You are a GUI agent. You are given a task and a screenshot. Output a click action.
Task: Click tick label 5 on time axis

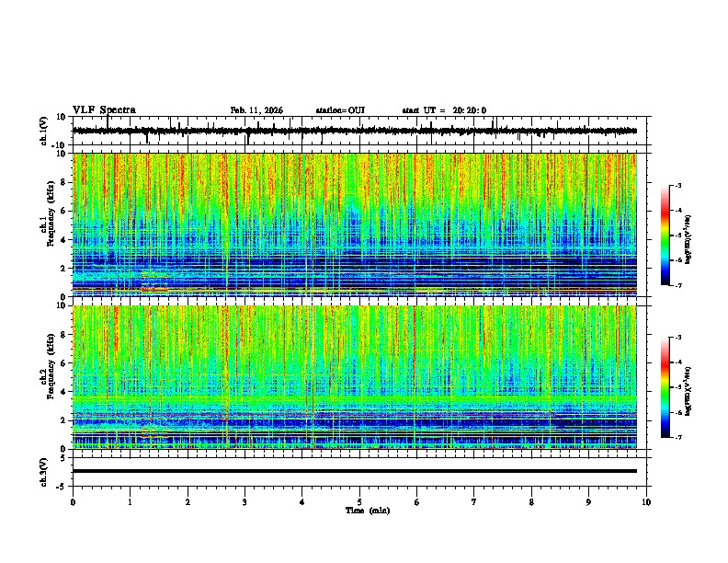tap(359, 502)
